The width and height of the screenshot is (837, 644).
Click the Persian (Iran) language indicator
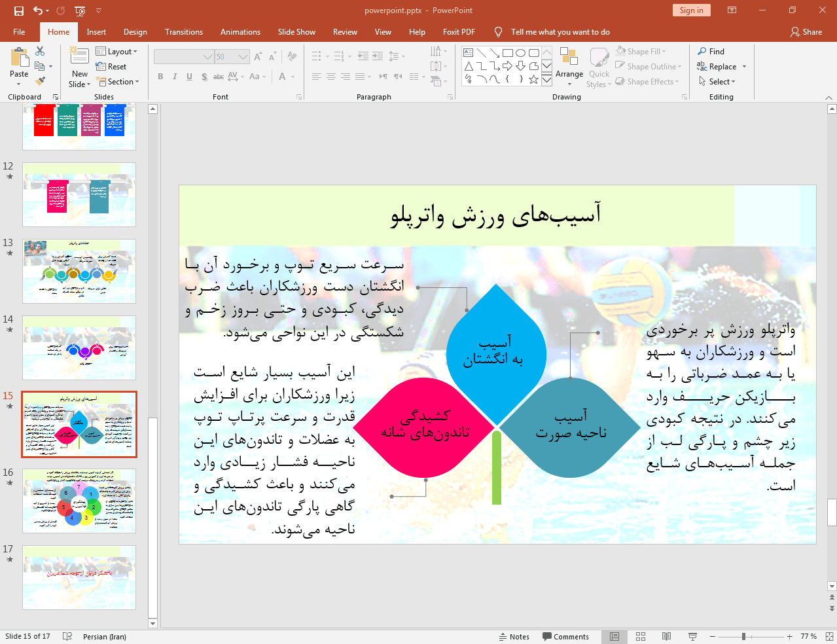[105, 636]
